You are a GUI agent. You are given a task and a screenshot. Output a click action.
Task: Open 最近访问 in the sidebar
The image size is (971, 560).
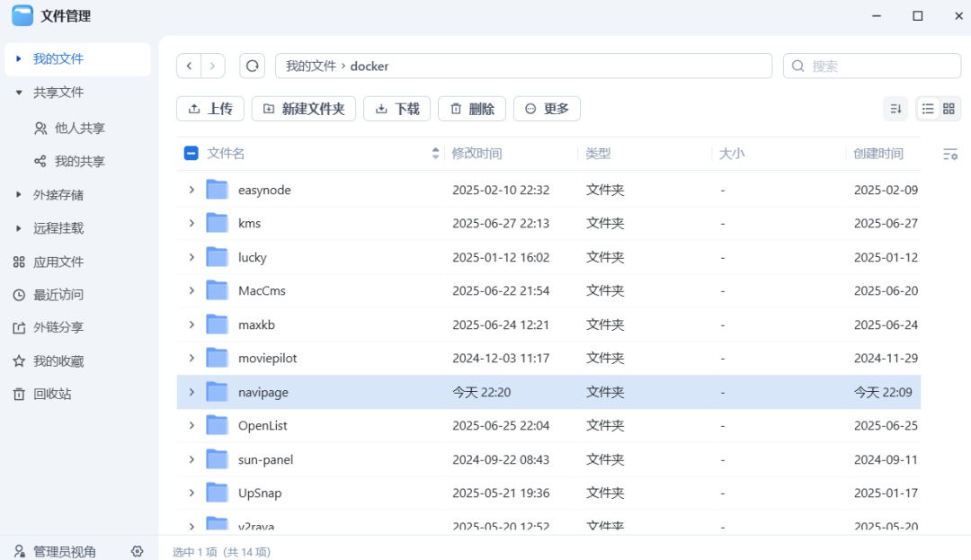coord(58,295)
